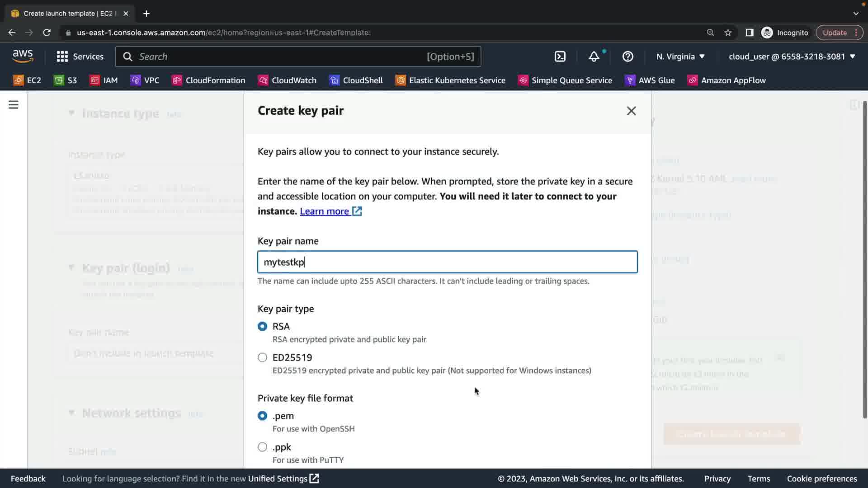Open the notifications bell
This screenshot has width=868, height=488.
(594, 56)
